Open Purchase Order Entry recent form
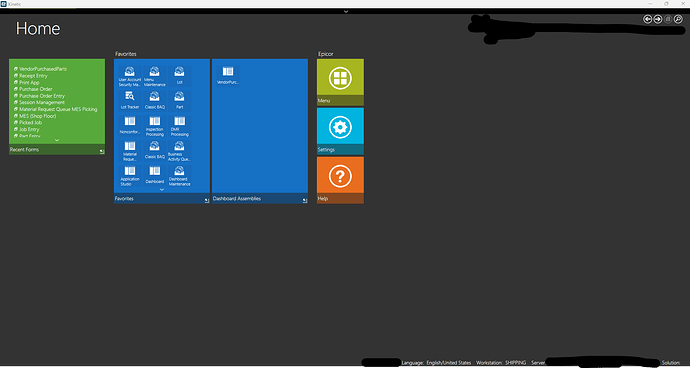This screenshot has width=690, height=368. tap(39, 96)
